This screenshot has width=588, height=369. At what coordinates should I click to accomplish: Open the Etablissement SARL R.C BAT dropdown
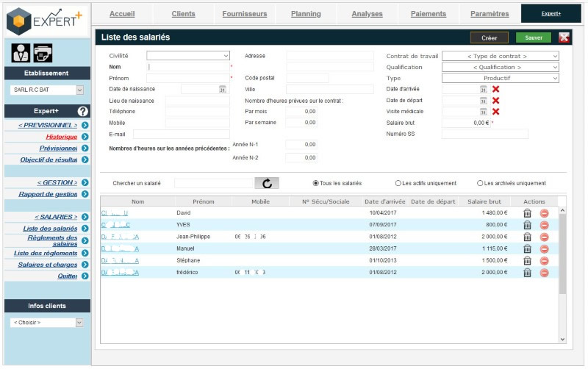(x=47, y=90)
